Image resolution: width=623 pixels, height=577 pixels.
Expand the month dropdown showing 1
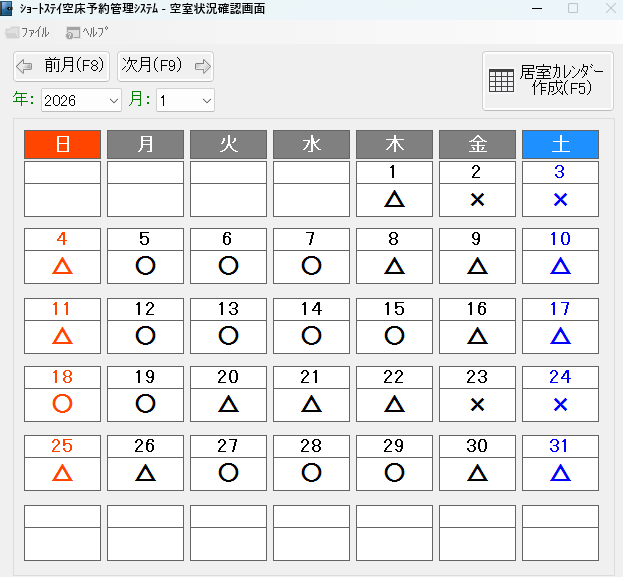185,100
